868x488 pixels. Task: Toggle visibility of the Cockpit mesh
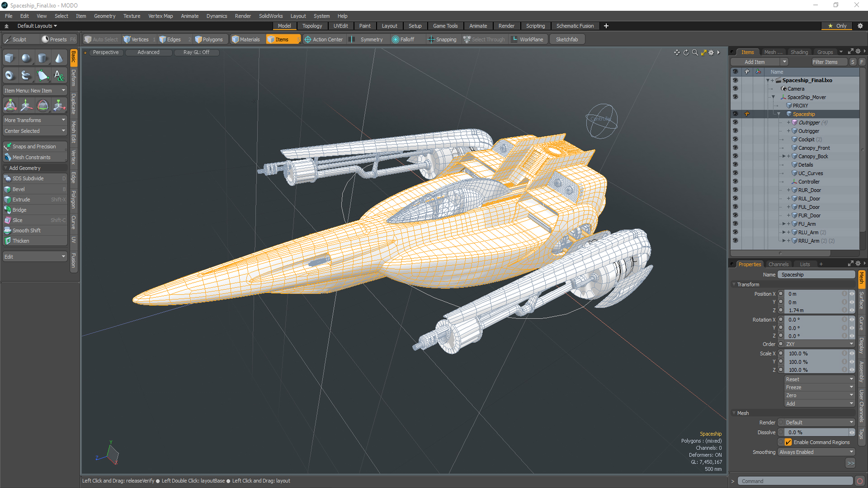(735, 139)
